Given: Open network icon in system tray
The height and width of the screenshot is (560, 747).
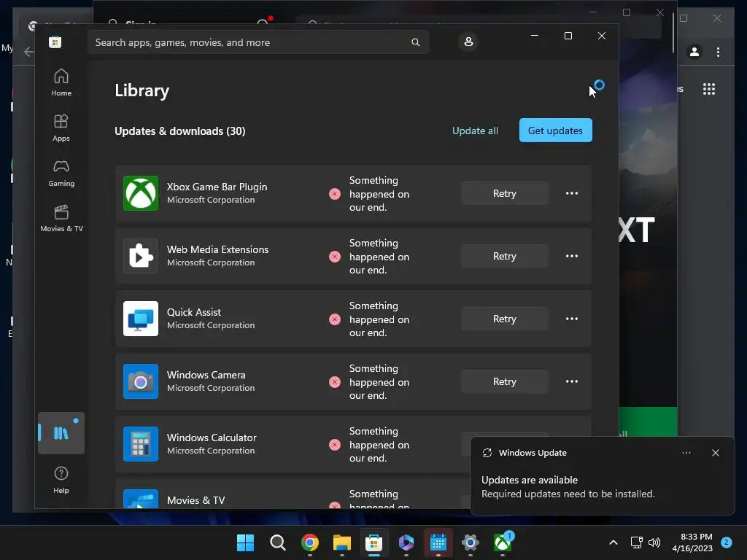Looking at the screenshot, I should (x=636, y=542).
